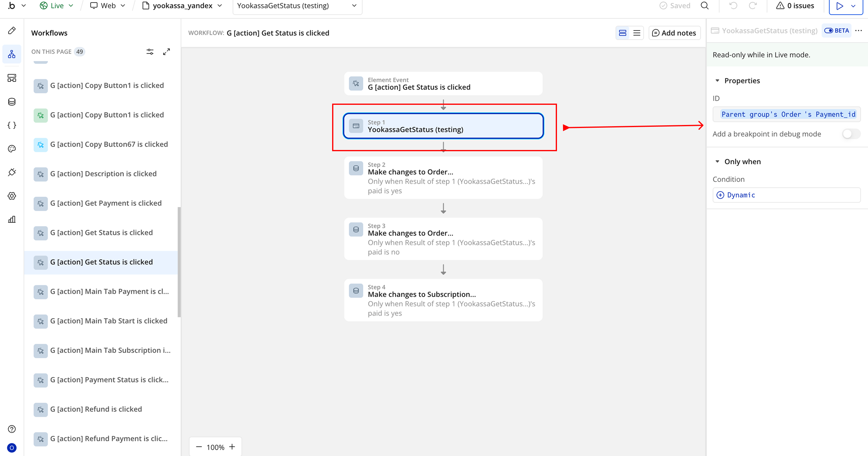Select G [action] Refund is clicked workflow
This screenshot has width=868, height=456.
click(x=96, y=409)
